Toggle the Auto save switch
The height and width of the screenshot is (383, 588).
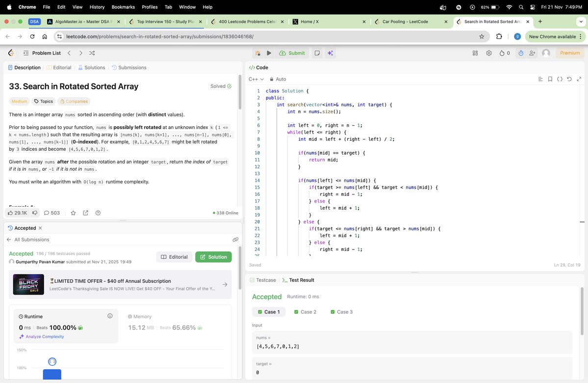(x=278, y=79)
